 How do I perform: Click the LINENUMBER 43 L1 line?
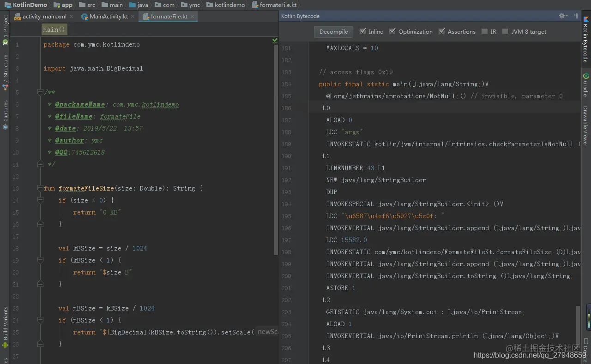(x=356, y=168)
